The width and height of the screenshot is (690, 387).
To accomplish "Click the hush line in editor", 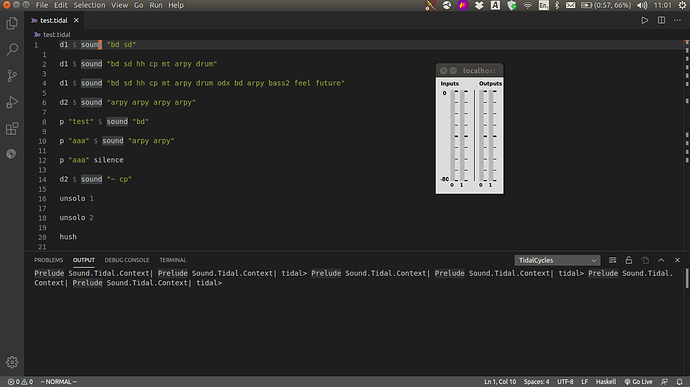I will tap(68, 237).
